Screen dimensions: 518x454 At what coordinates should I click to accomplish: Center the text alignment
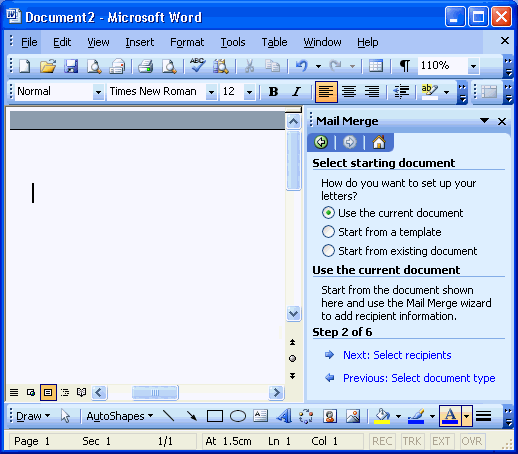[x=349, y=91]
